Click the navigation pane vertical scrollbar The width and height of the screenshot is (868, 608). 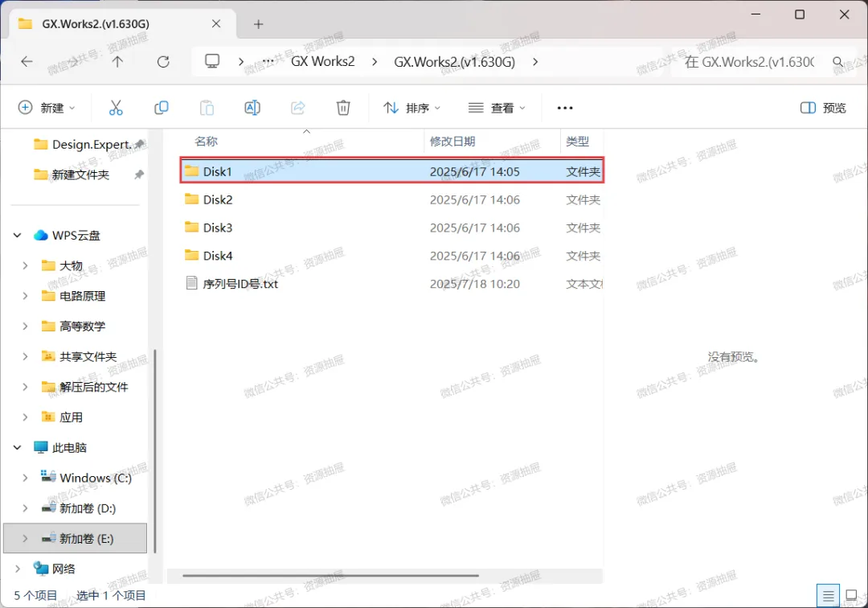155,450
